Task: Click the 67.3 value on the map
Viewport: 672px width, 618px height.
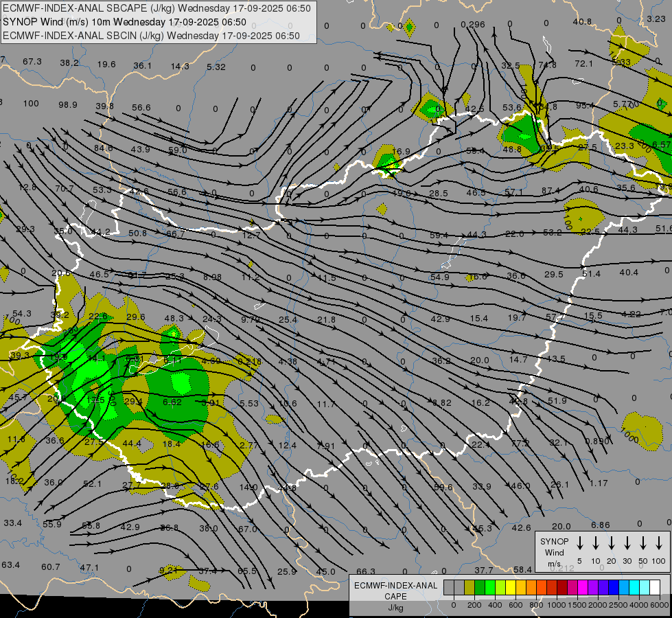Action: tap(32, 62)
